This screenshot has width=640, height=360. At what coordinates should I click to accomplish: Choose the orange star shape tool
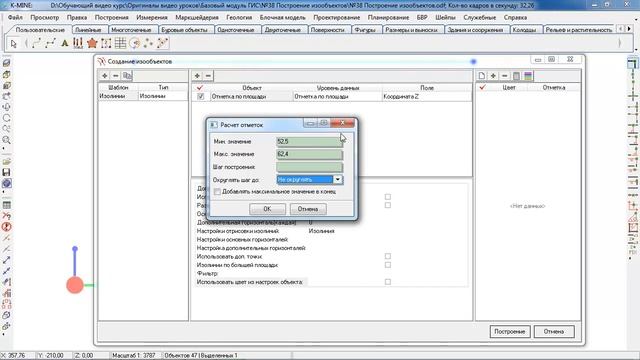(x=92, y=43)
